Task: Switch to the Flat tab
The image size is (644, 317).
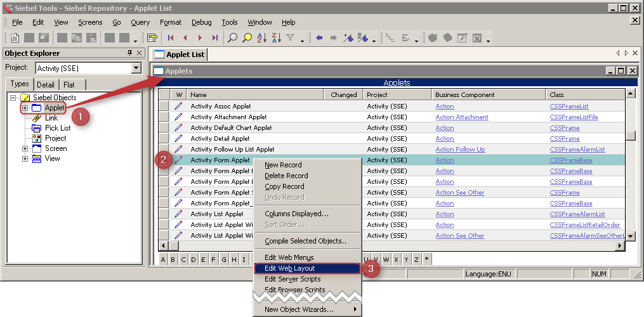Action: click(x=69, y=84)
